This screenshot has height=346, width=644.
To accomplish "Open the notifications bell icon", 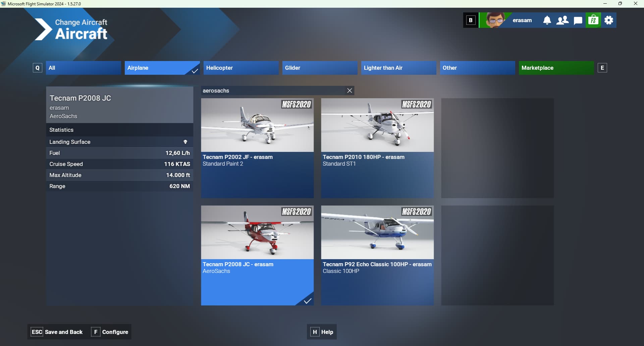I will [x=547, y=20].
